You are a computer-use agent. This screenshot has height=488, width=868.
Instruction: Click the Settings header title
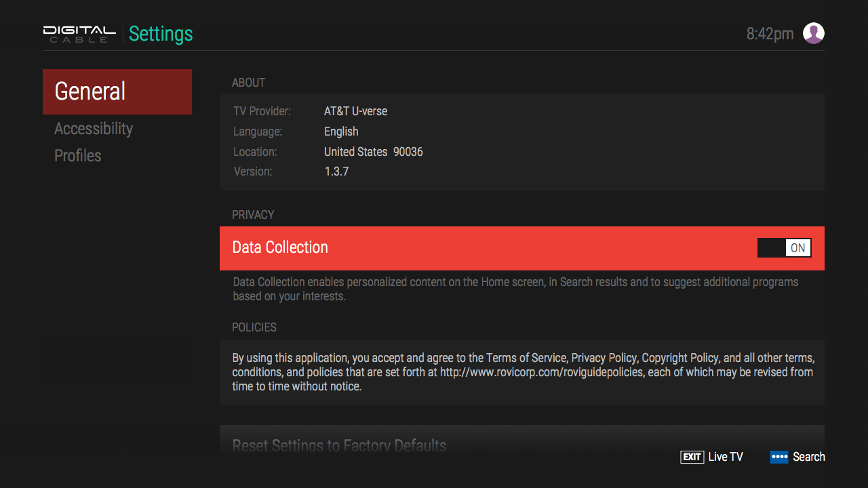pos(160,33)
